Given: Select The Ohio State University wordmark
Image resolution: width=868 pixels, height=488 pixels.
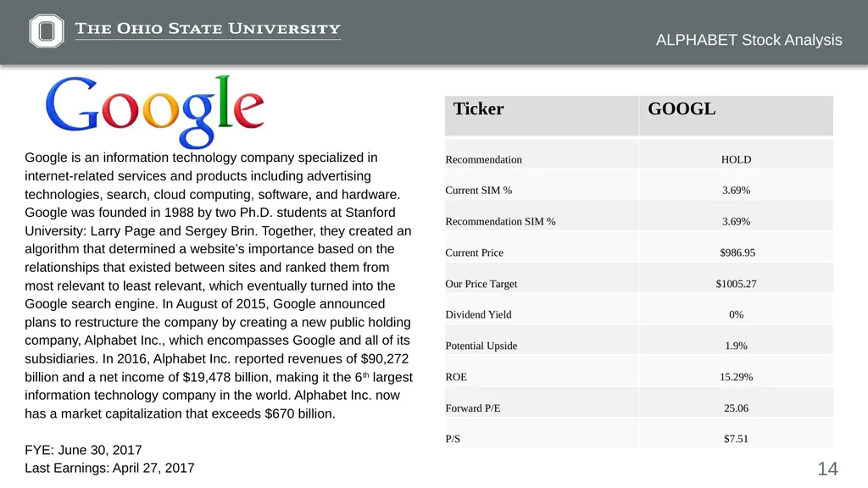Looking at the screenshot, I should [209, 29].
